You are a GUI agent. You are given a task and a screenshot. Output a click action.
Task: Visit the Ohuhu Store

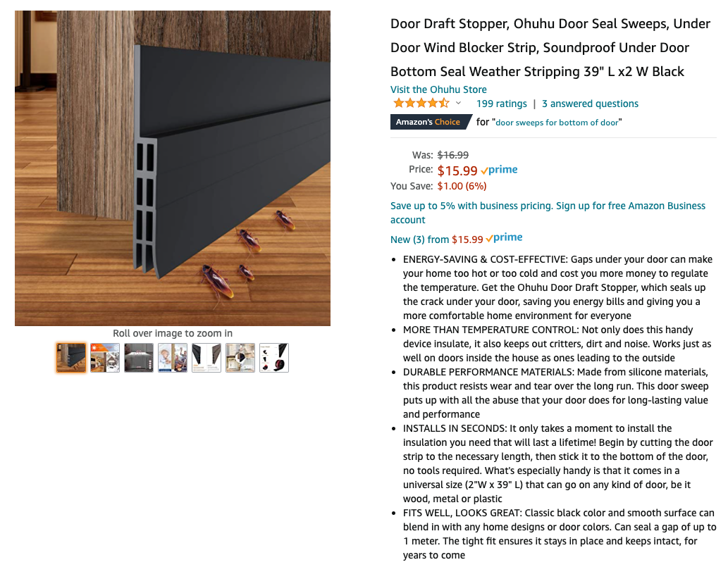point(438,89)
